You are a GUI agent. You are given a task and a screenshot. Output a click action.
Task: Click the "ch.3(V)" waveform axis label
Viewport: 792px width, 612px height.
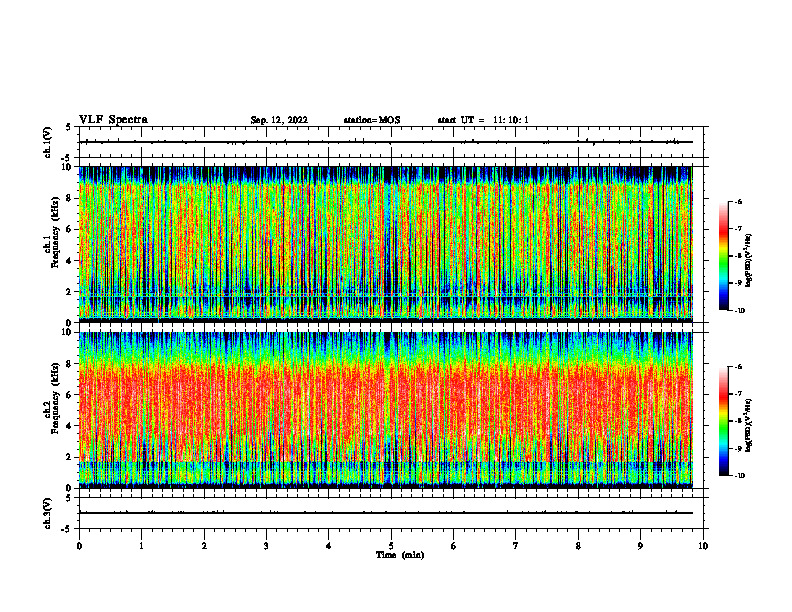(x=48, y=513)
